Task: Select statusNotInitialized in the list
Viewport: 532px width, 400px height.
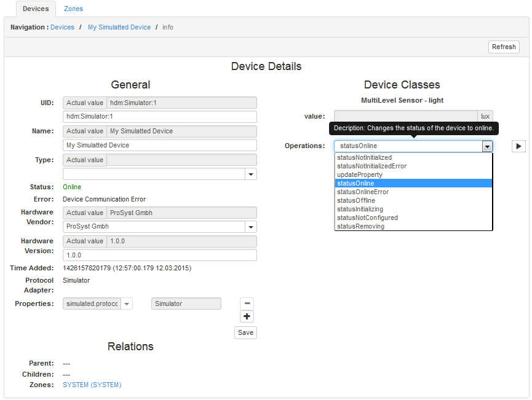Action: 364,157
